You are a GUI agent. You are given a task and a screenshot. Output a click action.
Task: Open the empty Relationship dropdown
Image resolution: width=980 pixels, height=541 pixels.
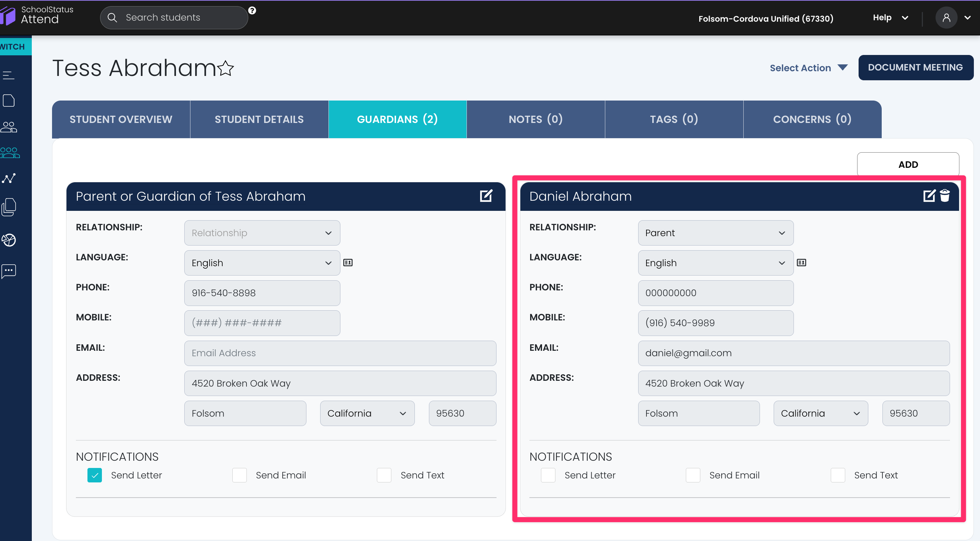262,233
